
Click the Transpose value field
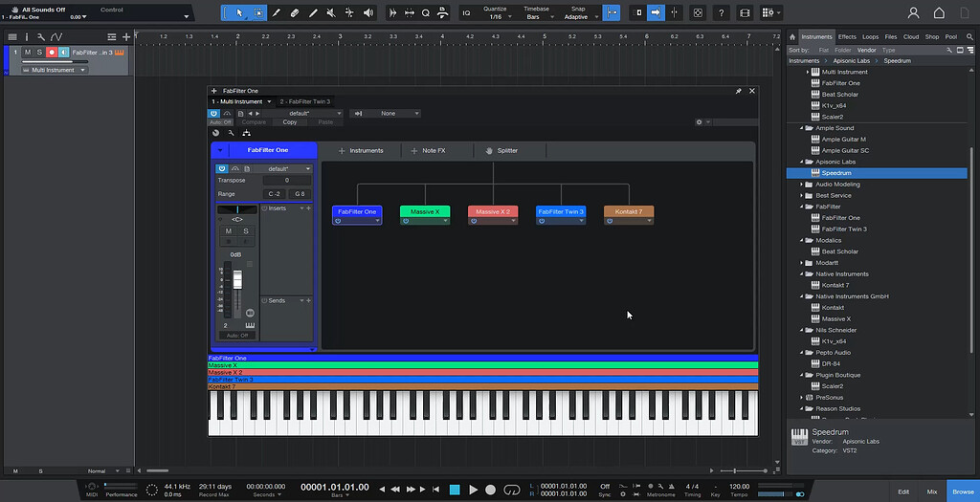pos(287,181)
